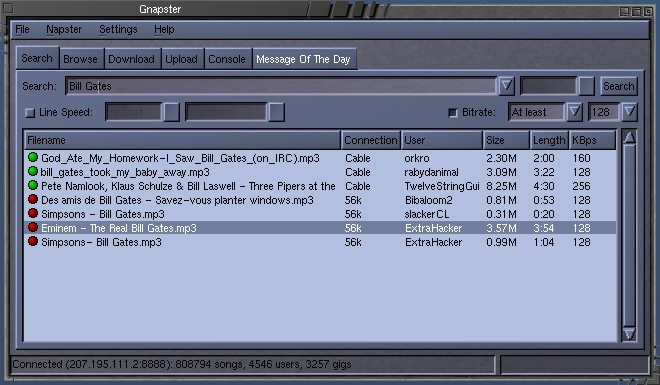Switch to the Download tab

pos(131,59)
